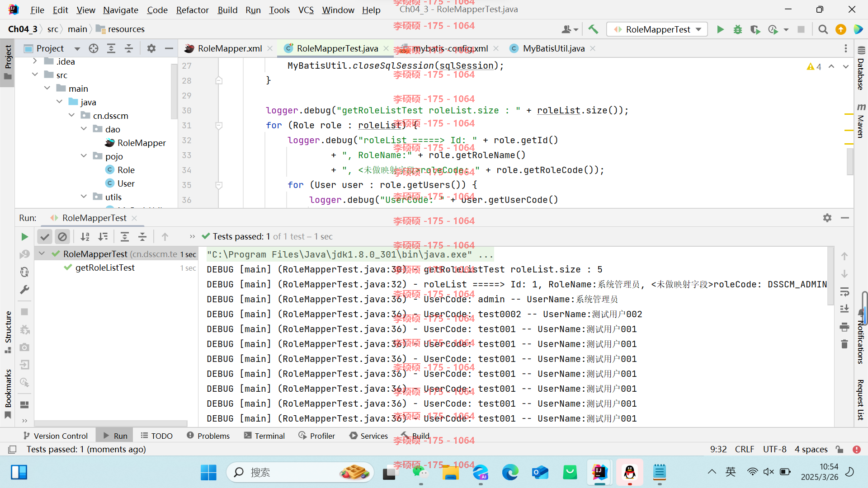The image size is (868, 488).
Task: Open the user account dropdown in the toolbar
Action: 570,29
